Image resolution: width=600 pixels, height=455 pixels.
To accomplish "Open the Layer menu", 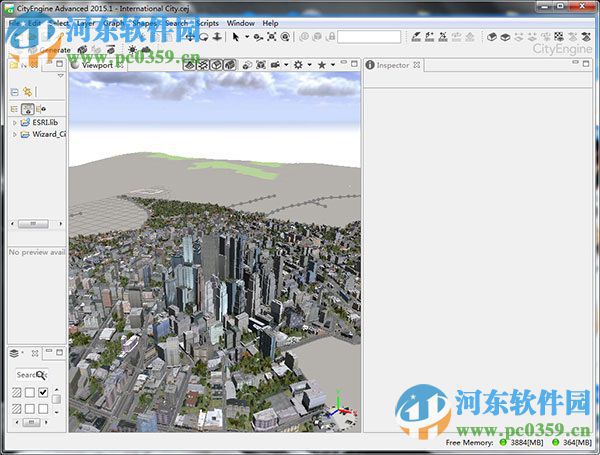I will [x=86, y=23].
